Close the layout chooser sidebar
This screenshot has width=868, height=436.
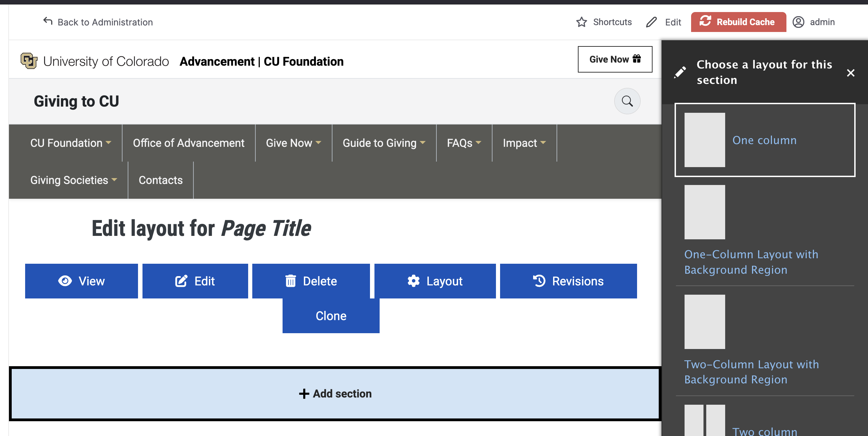(x=850, y=73)
